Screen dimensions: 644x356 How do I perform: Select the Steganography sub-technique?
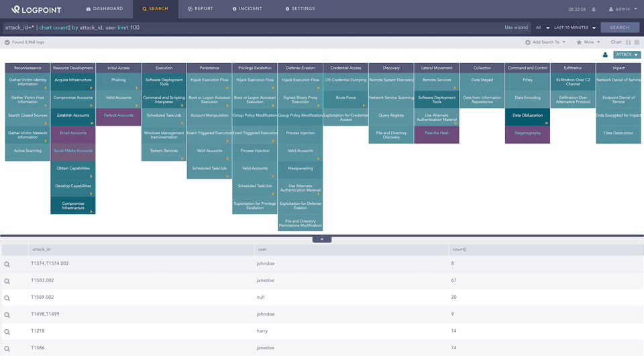pos(527,135)
